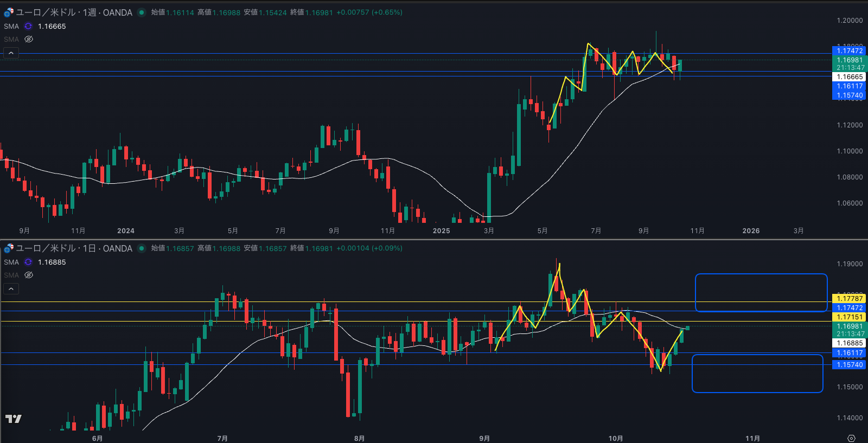Click the green market status dot on the weekly chart
Image resolution: width=868 pixels, height=443 pixels.
pos(142,12)
